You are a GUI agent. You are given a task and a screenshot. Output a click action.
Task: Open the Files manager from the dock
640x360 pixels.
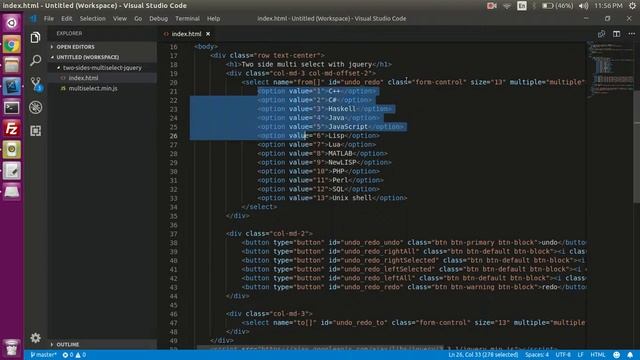pyautogui.click(x=11, y=66)
